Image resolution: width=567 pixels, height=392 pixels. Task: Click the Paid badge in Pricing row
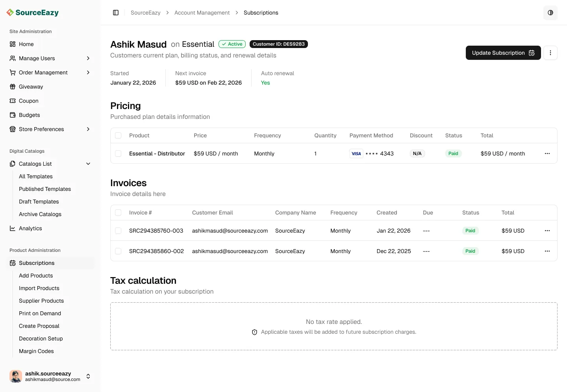click(x=453, y=153)
